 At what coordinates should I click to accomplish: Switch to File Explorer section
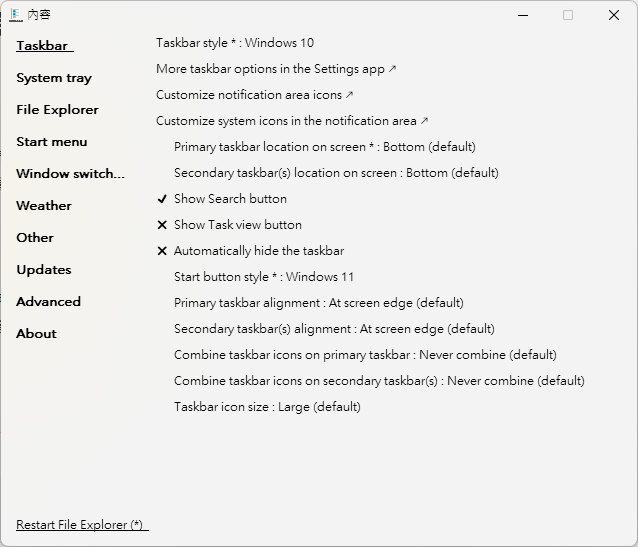(57, 110)
